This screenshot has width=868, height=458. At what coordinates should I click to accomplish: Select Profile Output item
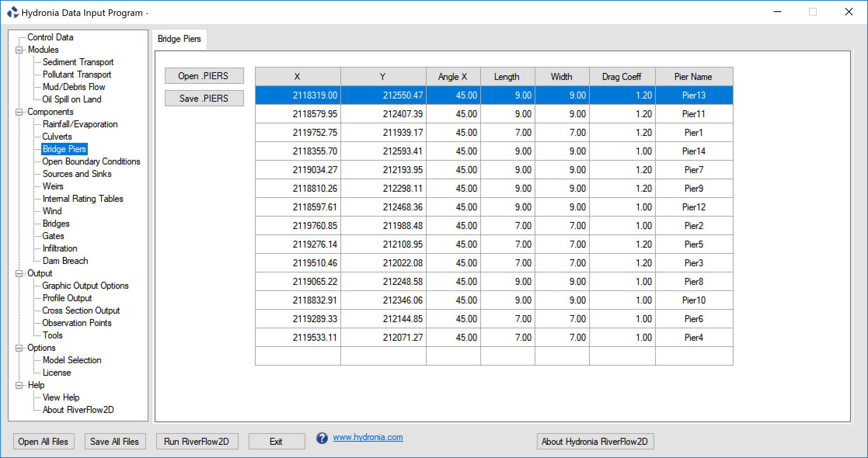tap(67, 298)
